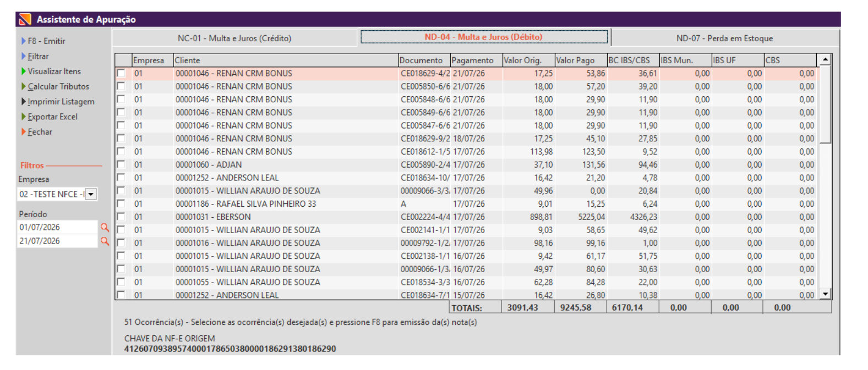Click document cell CE018534-3/3
This screenshot has height=370, width=868.
(425, 282)
